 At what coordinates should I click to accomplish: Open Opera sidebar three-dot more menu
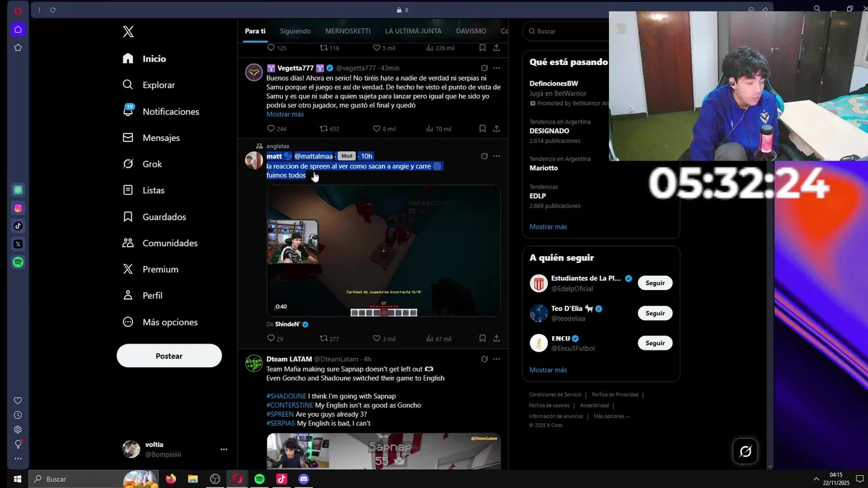(x=18, y=459)
